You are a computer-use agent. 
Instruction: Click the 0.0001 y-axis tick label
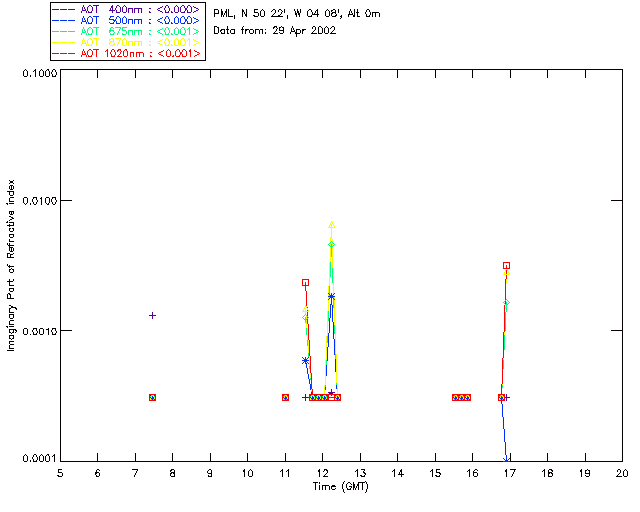pyautogui.click(x=40, y=459)
